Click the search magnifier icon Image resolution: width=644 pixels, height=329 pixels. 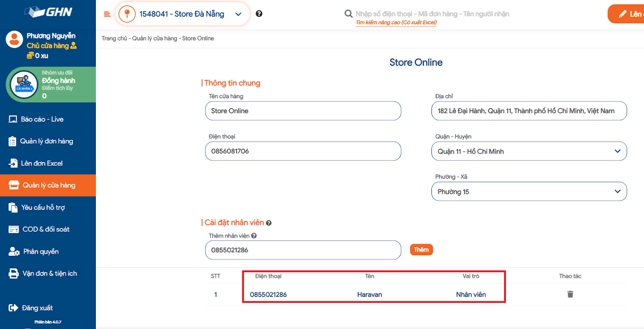(349, 14)
